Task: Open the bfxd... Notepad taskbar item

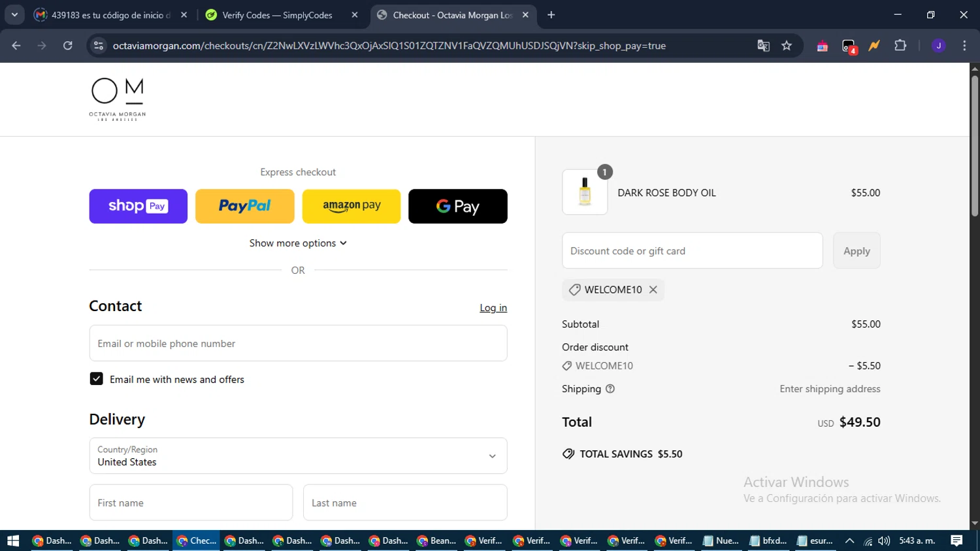Action: [768, 541]
